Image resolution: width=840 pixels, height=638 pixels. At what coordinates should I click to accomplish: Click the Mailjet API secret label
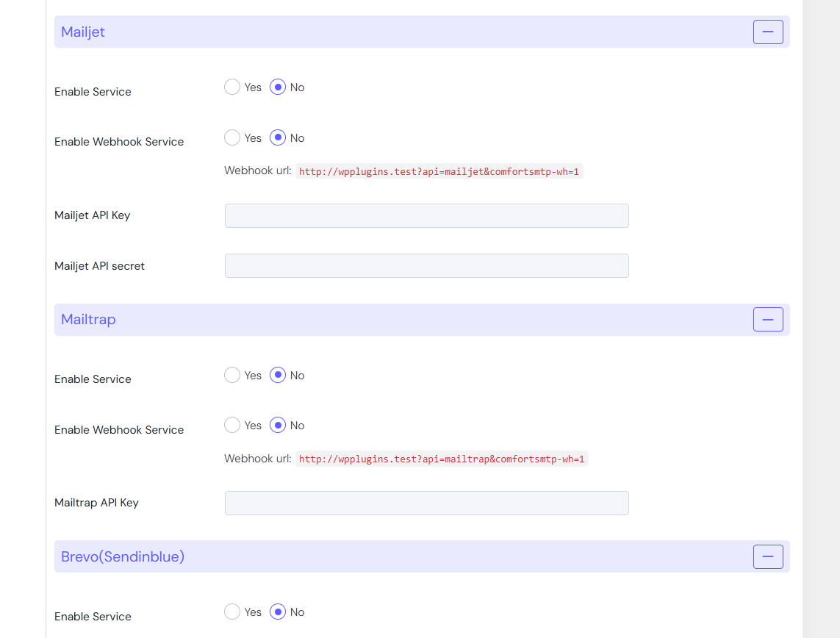click(x=100, y=265)
